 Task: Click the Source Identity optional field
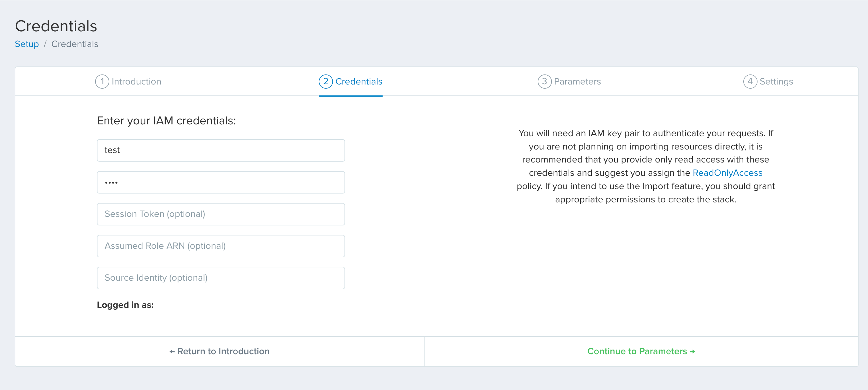(221, 277)
